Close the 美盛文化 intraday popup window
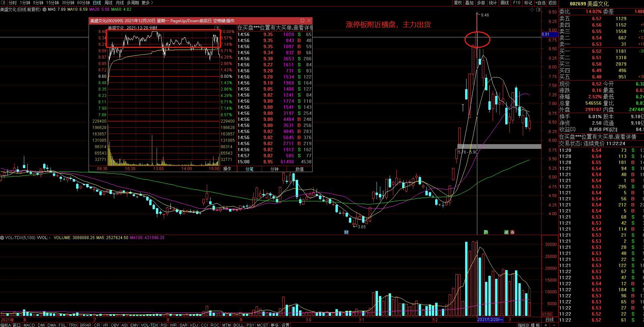This screenshot has height=327, width=644. click(x=309, y=21)
